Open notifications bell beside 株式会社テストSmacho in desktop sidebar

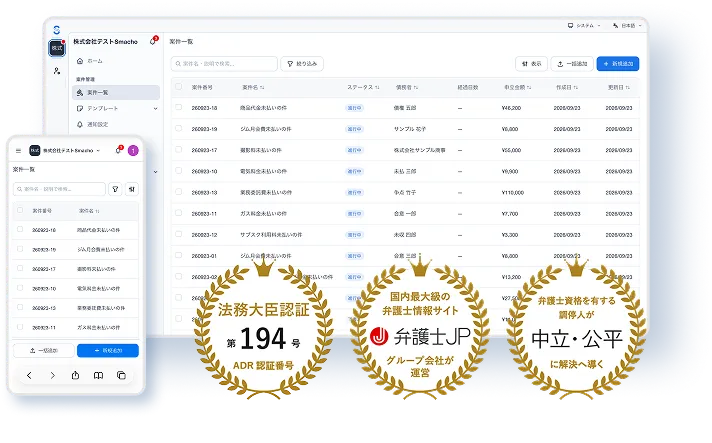(153, 41)
